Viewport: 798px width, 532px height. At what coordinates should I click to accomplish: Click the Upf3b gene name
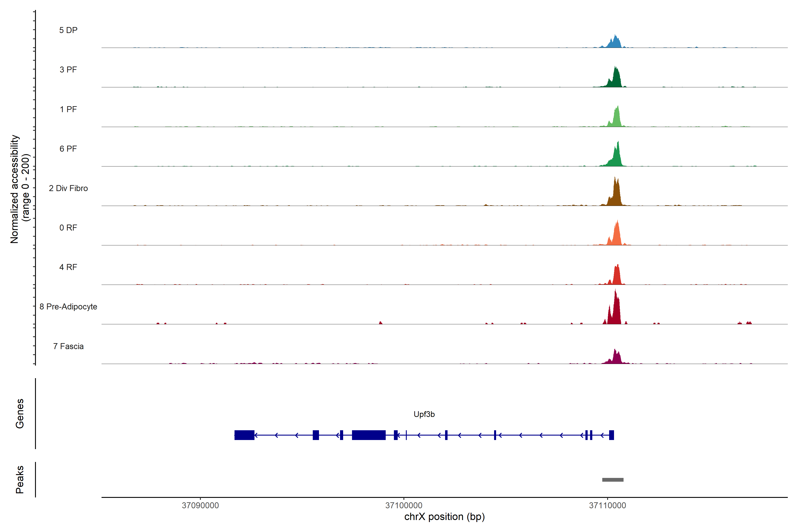(424, 414)
